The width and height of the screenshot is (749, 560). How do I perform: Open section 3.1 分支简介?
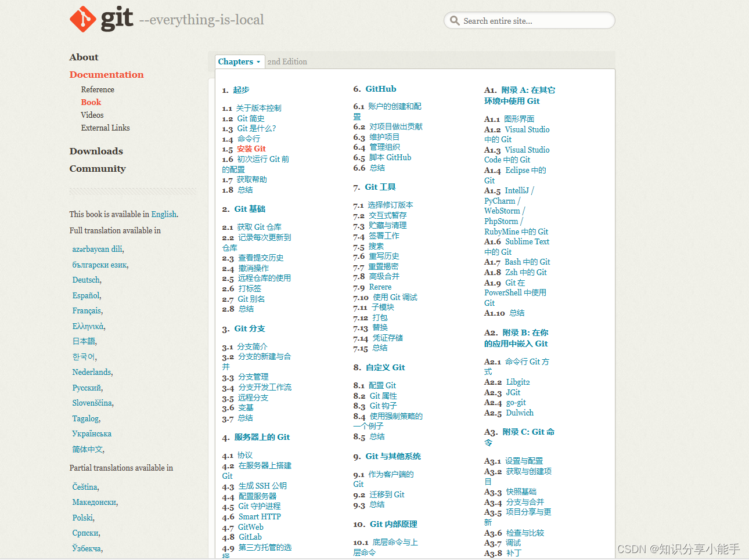[x=252, y=346]
